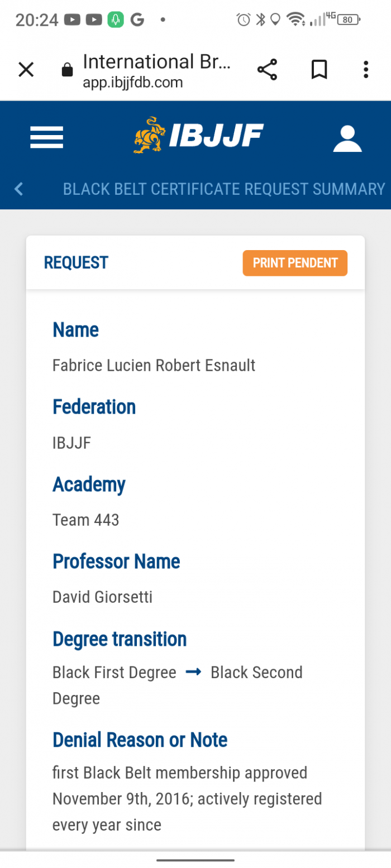This screenshot has width=391, height=868.
Task: Tap the bottom navigation gesture handle
Action: [x=195, y=860]
